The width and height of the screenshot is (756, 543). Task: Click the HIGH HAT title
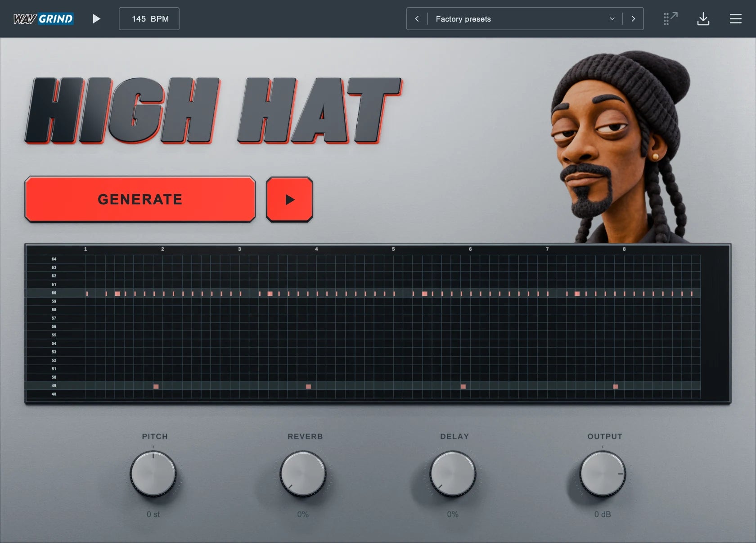point(213,111)
